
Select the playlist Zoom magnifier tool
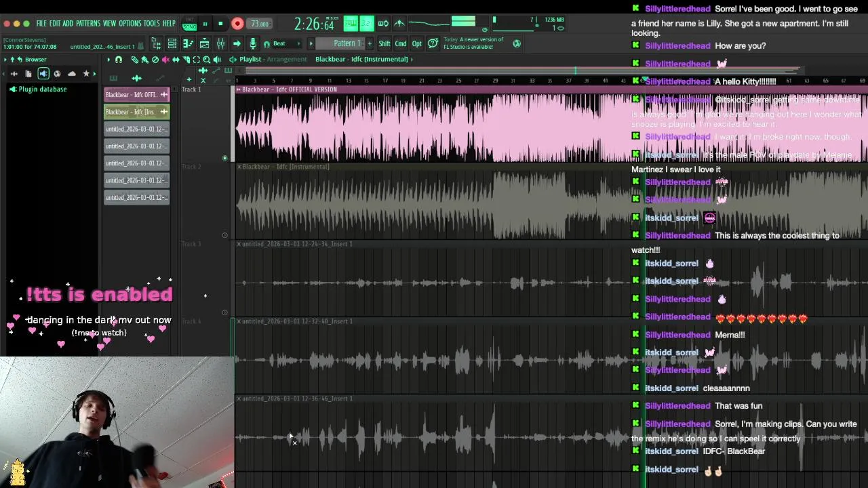206,60
